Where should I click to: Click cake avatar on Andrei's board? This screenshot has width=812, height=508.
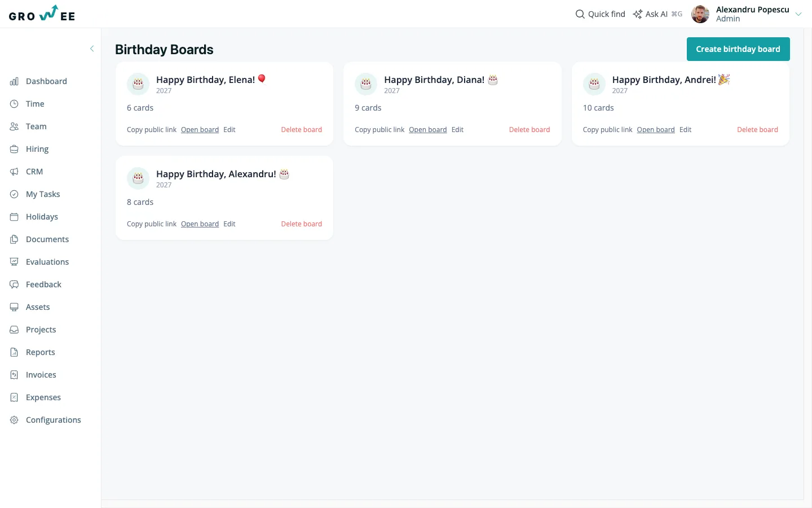coord(594,84)
